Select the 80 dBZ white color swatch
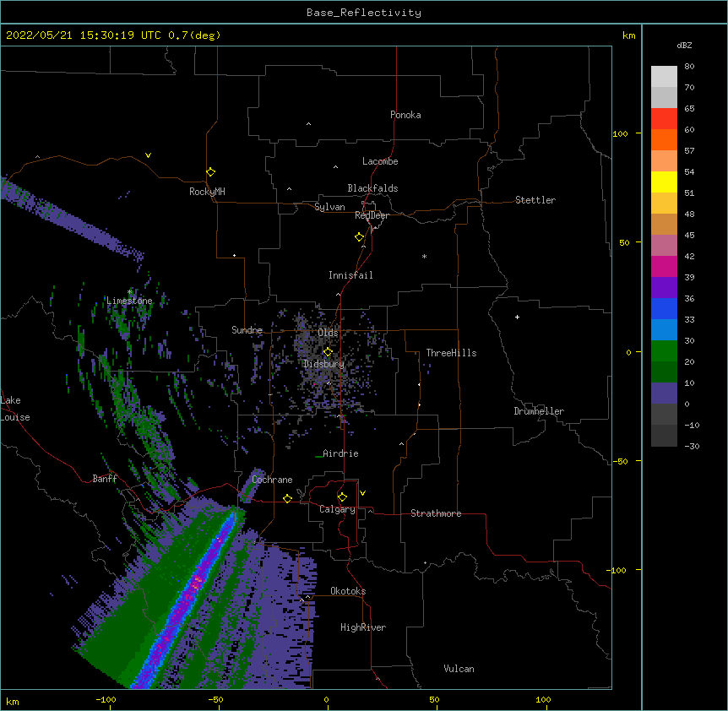 (664, 77)
